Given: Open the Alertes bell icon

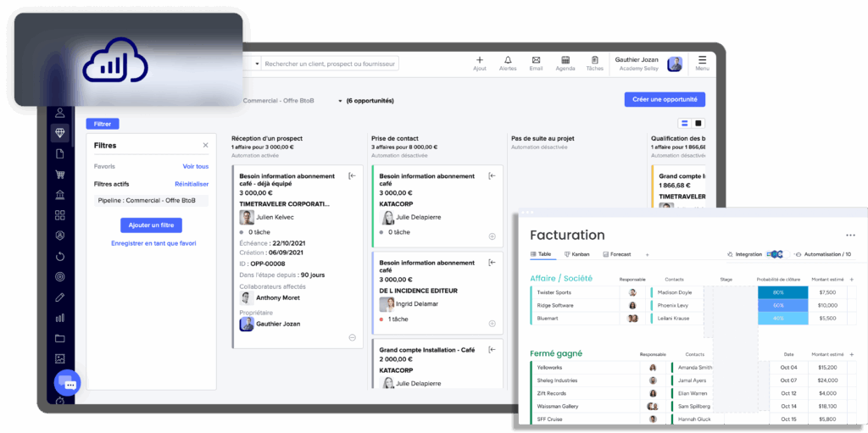Looking at the screenshot, I should (508, 60).
